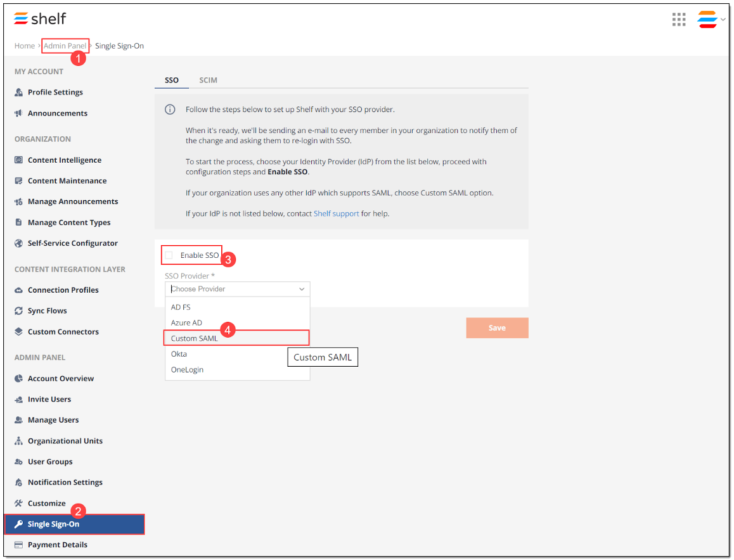
Task: Open Manage Announcements page
Action: (x=73, y=201)
